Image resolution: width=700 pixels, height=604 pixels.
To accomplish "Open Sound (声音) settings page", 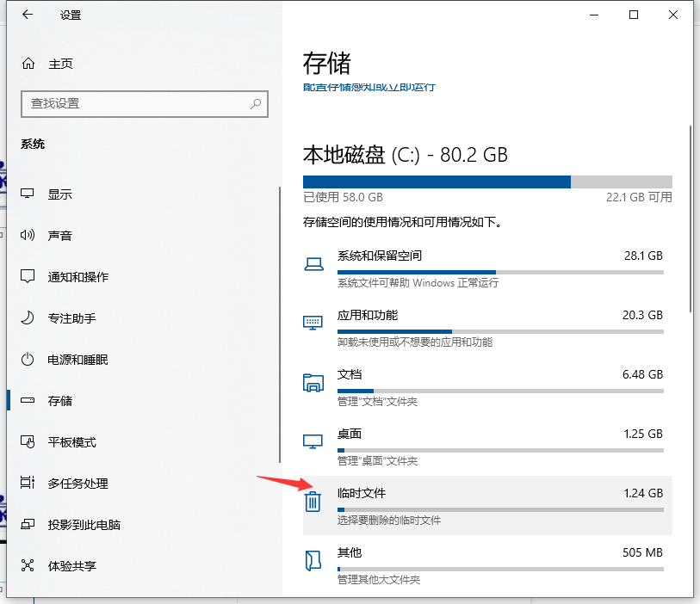I will pos(60,236).
